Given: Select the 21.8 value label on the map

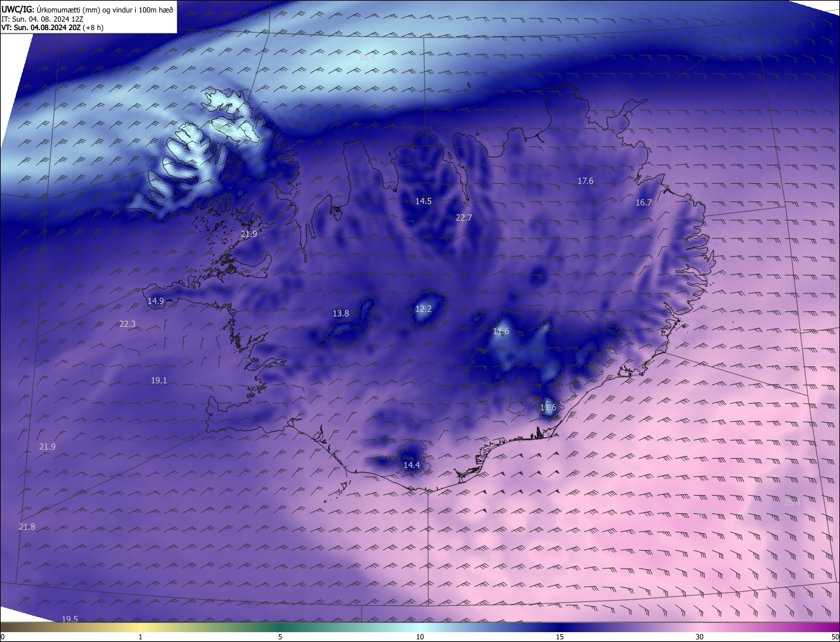Looking at the screenshot, I should tap(27, 527).
